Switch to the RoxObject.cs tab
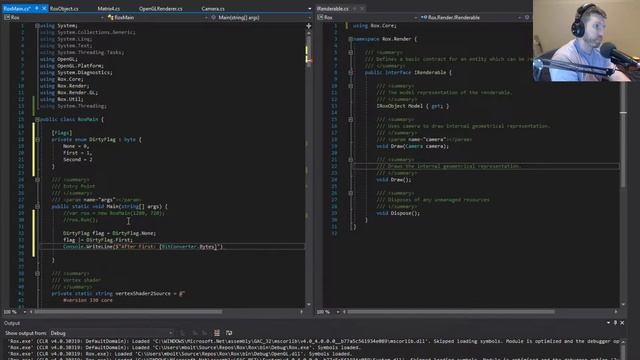 coord(64,9)
